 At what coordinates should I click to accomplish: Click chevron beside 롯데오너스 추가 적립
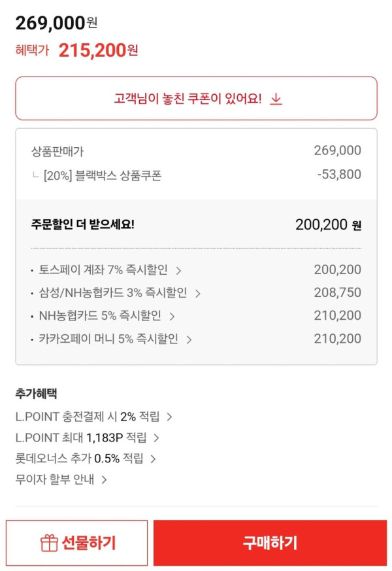coord(153,459)
